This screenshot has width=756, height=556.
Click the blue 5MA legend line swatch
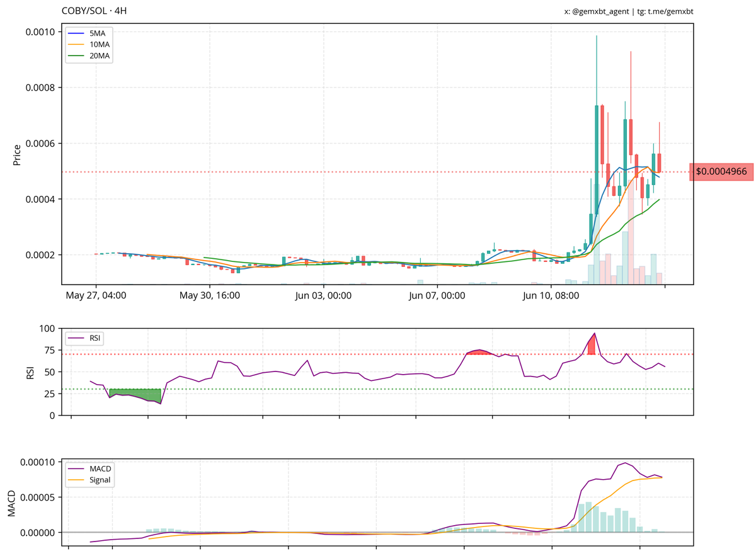(x=76, y=33)
